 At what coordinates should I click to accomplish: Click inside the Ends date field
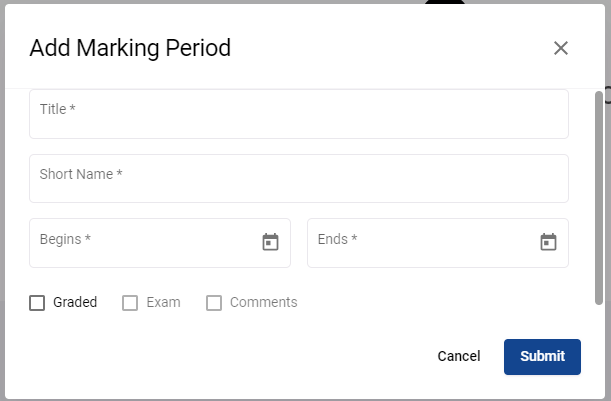(x=438, y=243)
